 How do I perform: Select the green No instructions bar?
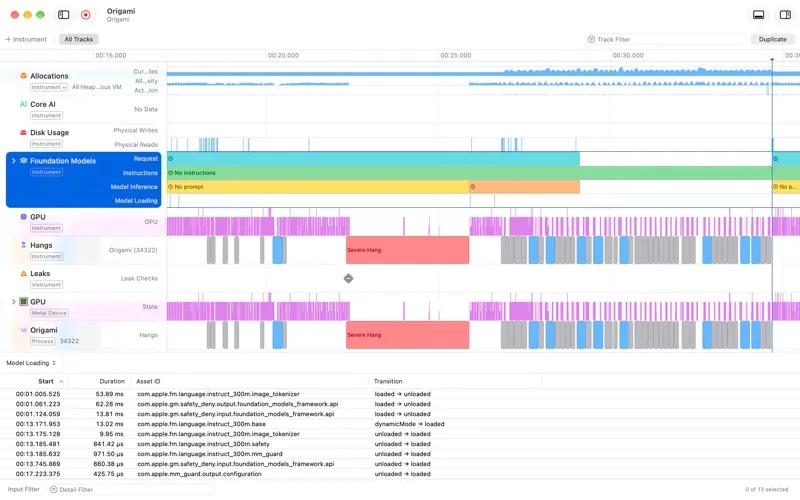coord(469,173)
